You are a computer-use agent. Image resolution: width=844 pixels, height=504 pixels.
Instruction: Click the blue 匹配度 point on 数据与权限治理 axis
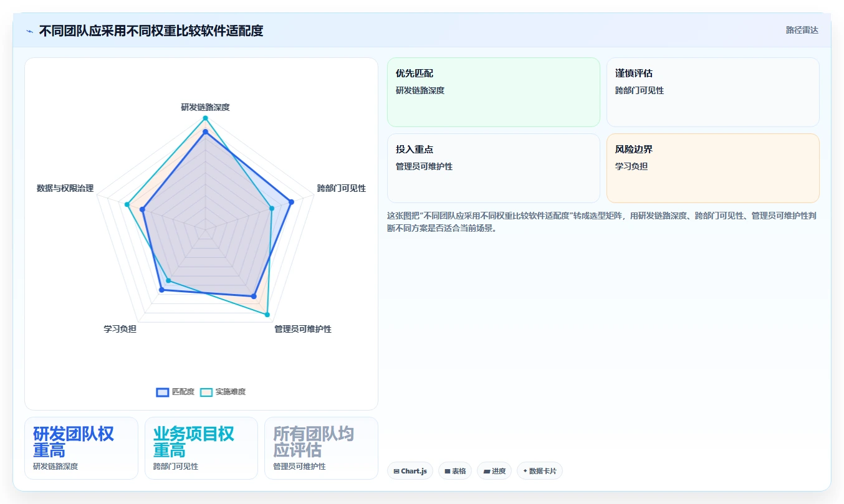[143, 210]
